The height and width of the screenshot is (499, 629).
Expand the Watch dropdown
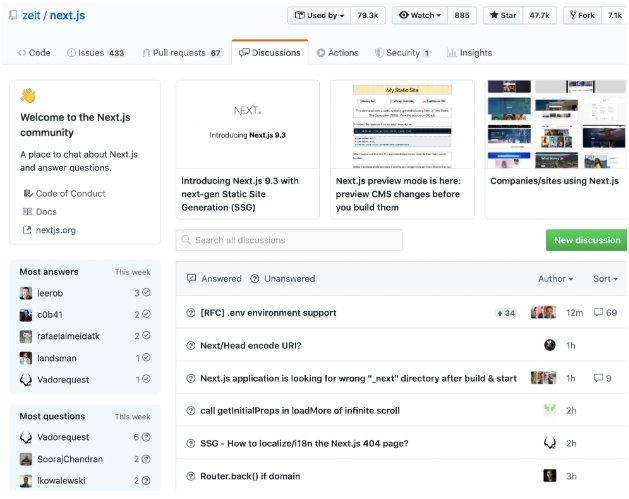click(420, 16)
